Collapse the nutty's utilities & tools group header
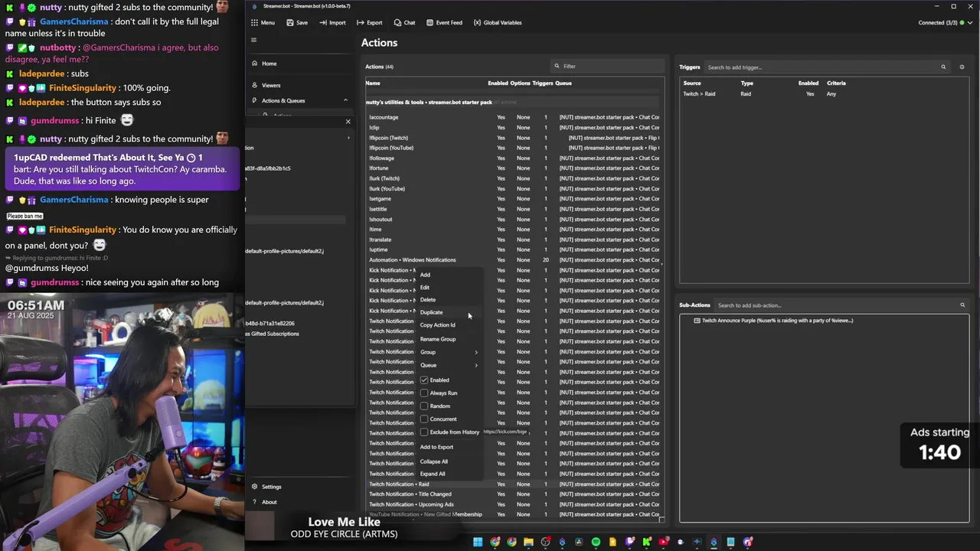This screenshot has height=551, width=980. pos(513,102)
